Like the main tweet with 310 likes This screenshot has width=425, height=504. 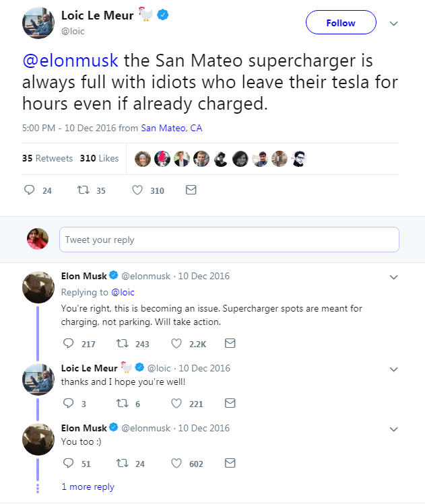tap(137, 190)
